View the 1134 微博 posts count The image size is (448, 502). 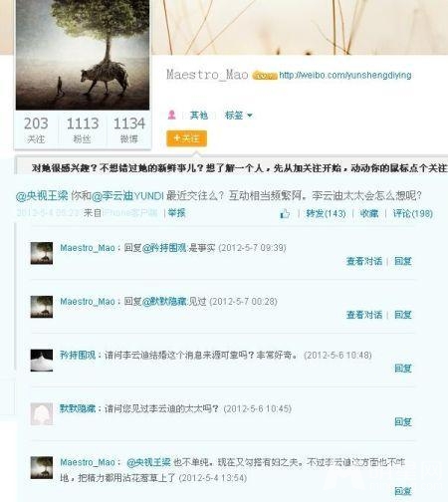point(129,129)
